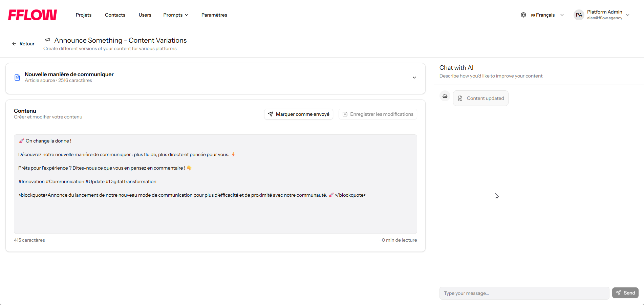
Task: Click the hashtags line in the content
Action: click(87, 181)
